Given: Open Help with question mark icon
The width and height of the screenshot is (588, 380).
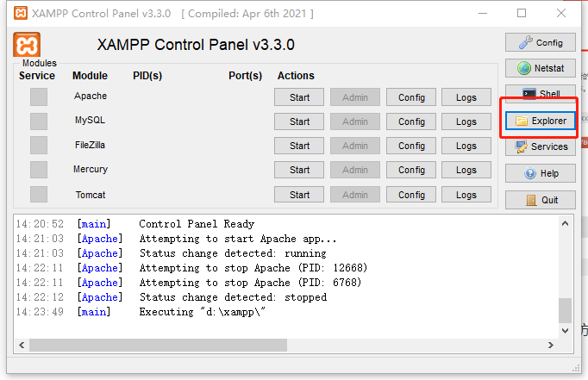Looking at the screenshot, I should (x=540, y=173).
